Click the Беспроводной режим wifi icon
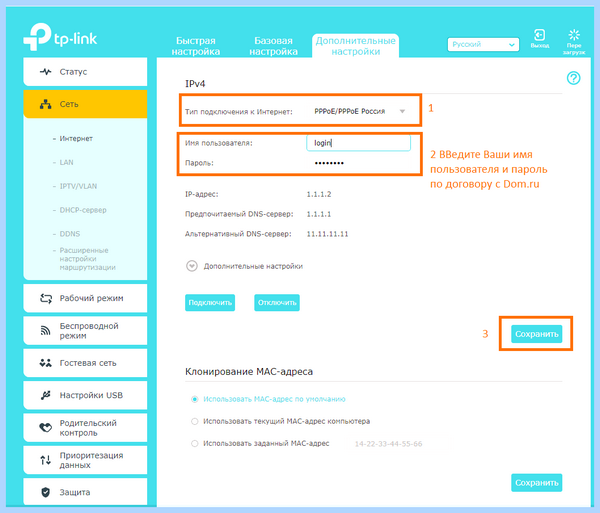The width and height of the screenshot is (600, 513). 46,331
